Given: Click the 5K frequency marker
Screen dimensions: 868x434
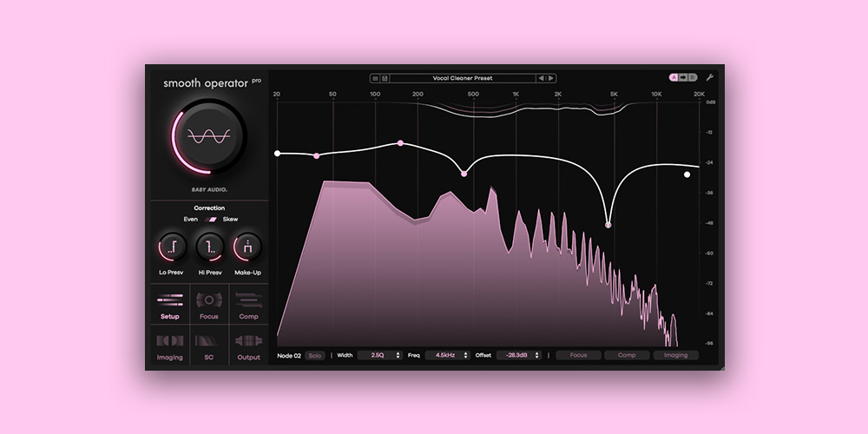Looking at the screenshot, I should click(x=614, y=94).
